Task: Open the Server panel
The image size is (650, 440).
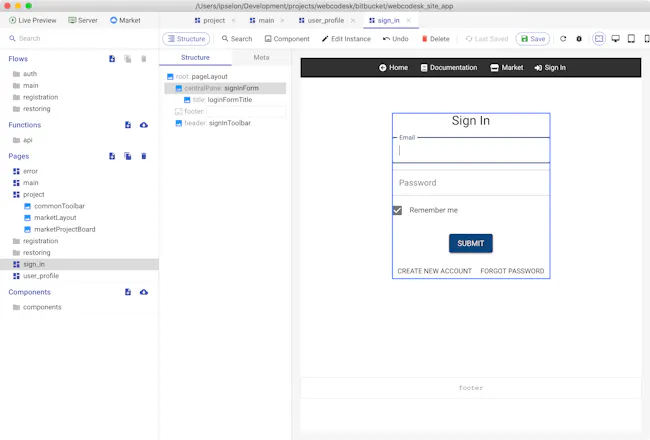Action: [83, 20]
